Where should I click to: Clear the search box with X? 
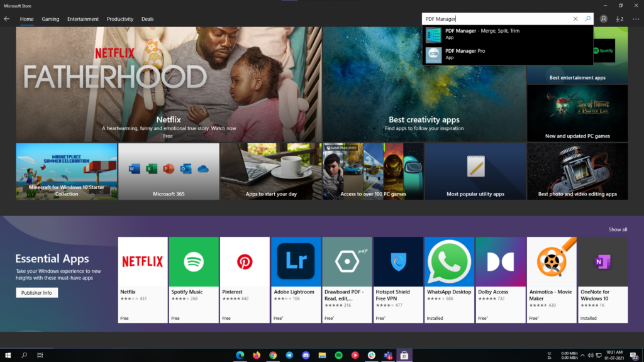click(575, 19)
